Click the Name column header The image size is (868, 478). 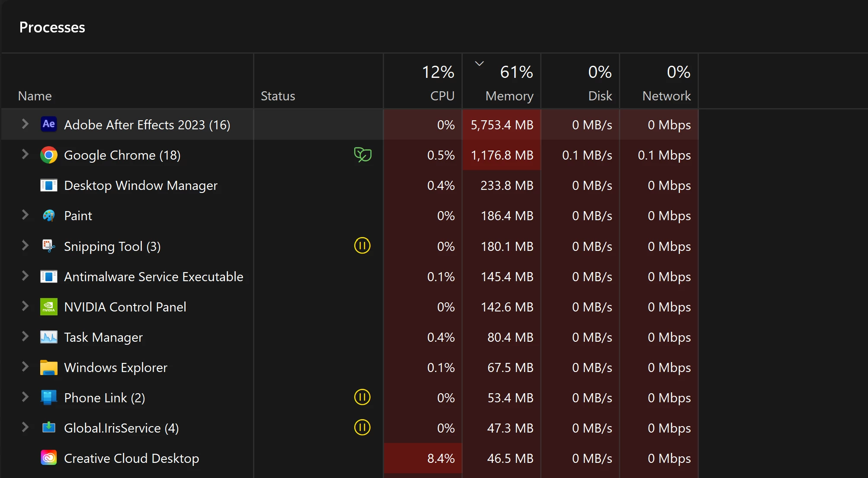tap(35, 96)
